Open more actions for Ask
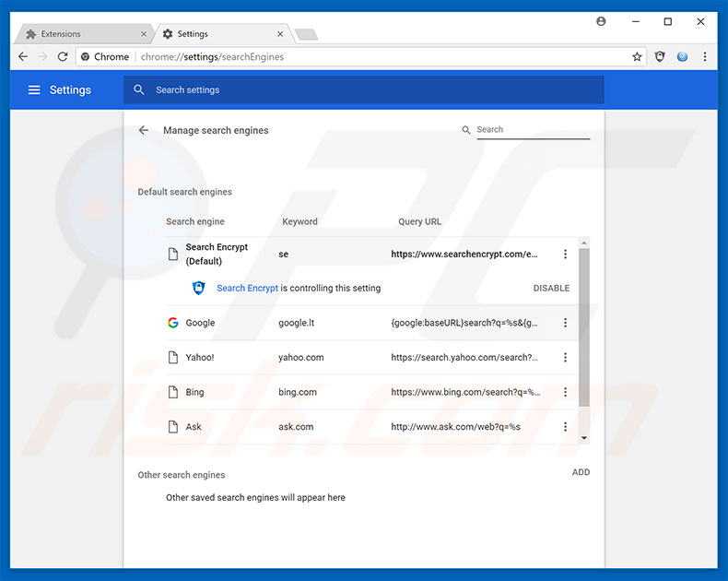 pos(565,427)
